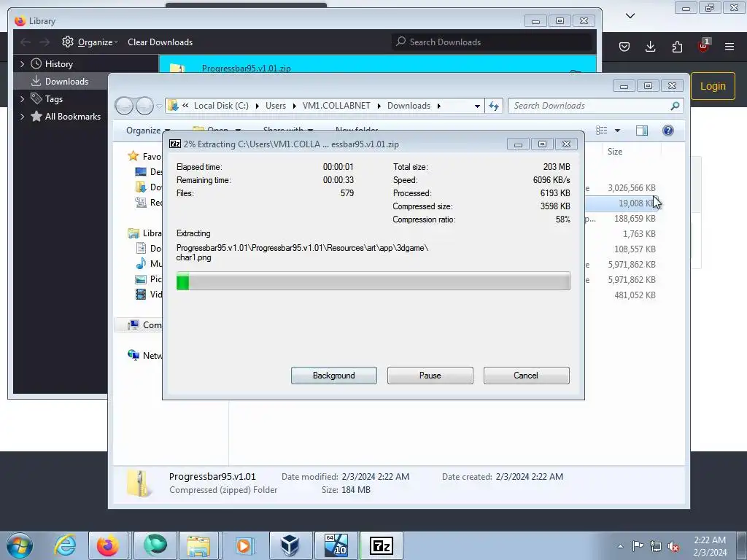Select file sized 3,026,566 KB
Image resolution: width=747 pixels, height=560 pixels.
point(631,188)
